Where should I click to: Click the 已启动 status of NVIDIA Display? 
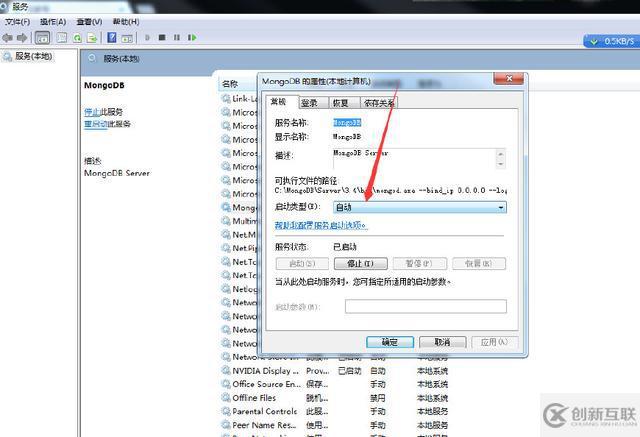pyautogui.click(x=350, y=371)
